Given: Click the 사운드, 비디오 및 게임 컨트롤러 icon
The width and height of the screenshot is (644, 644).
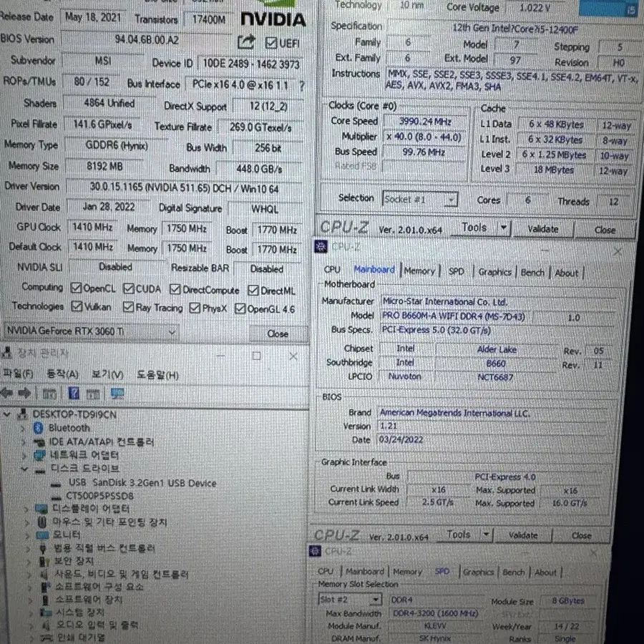Looking at the screenshot, I should point(45,574).
